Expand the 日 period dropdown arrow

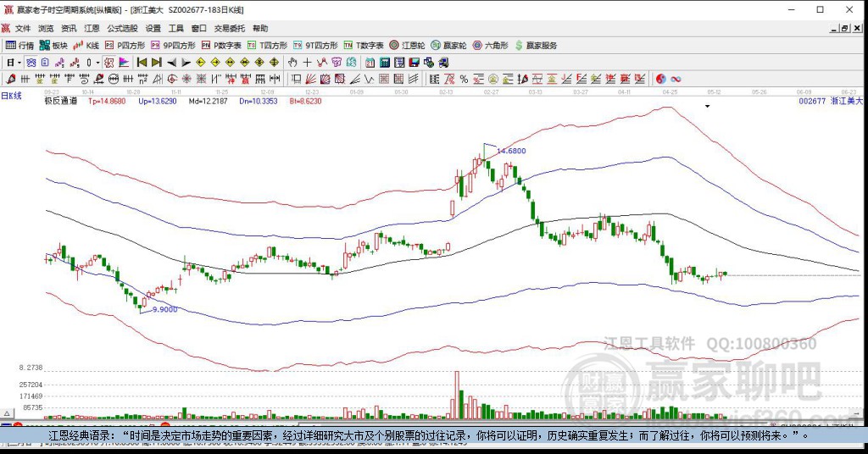pyautogui.click(x=19, y=63)
